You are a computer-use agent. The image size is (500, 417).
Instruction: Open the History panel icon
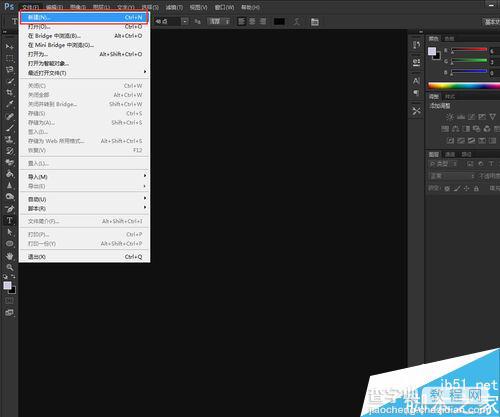(x=416, y=44)
